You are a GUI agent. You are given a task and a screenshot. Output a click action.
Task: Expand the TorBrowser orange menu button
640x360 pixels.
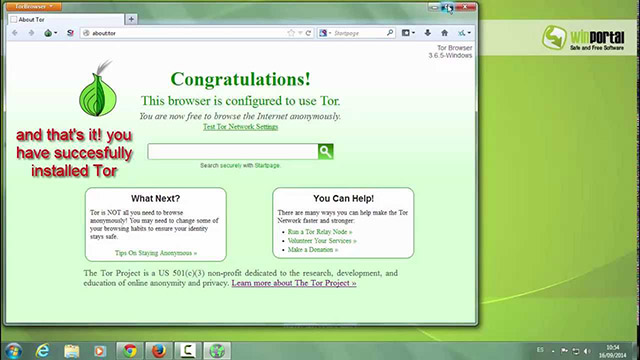coord(34,7)
